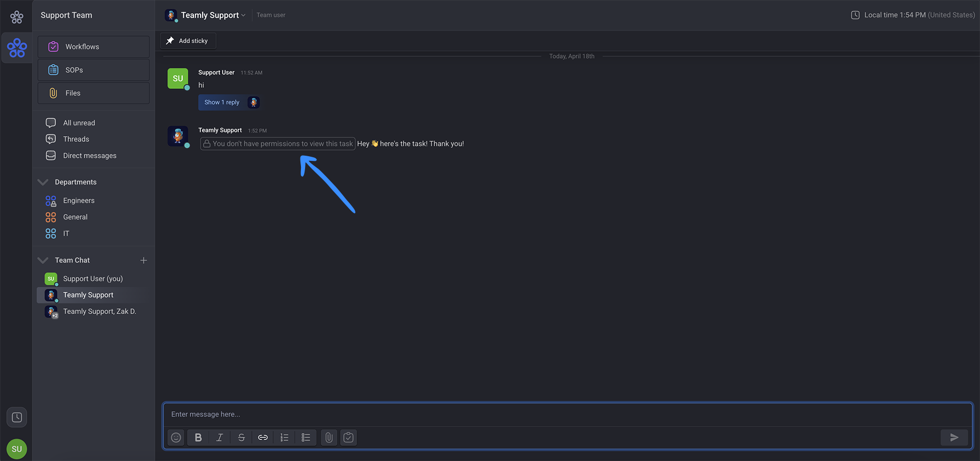Click the Today, April 18th date divider label

point(572,57)
